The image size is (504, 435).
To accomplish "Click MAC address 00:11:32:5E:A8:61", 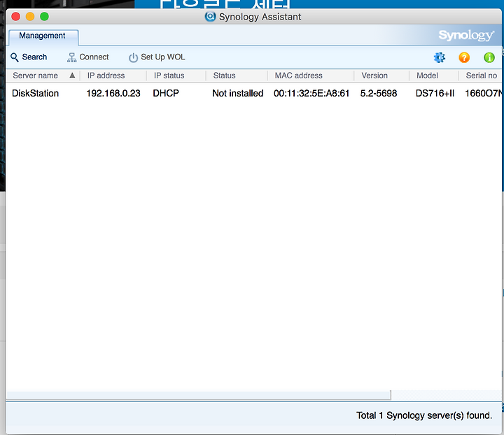I will tap(311, 94).
